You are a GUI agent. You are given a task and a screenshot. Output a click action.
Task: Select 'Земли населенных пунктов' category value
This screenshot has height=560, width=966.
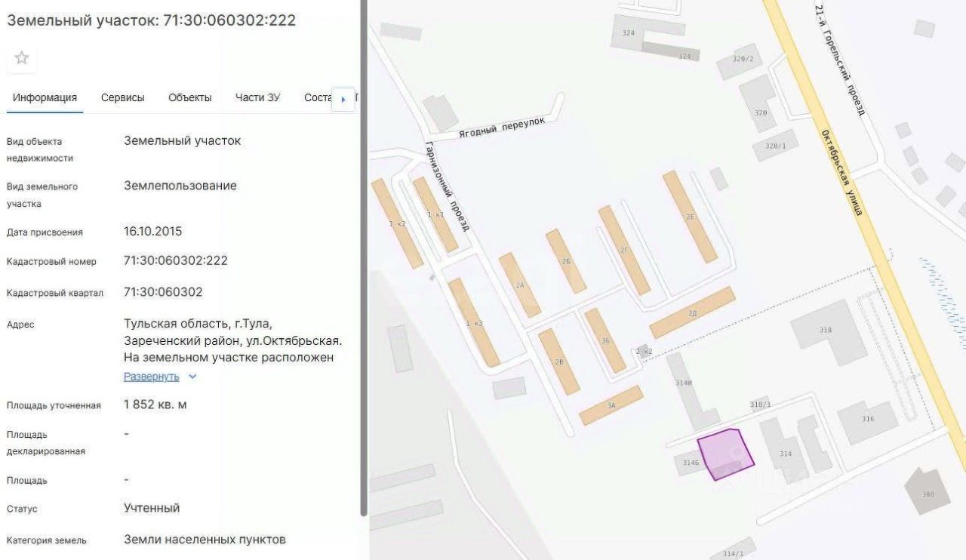pyautogui.click(x=205, y=540)
